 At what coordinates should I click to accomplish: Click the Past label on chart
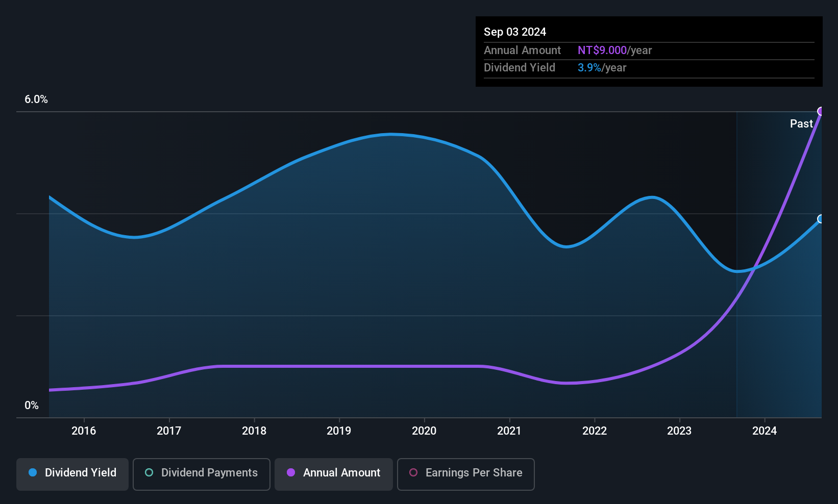801,124
